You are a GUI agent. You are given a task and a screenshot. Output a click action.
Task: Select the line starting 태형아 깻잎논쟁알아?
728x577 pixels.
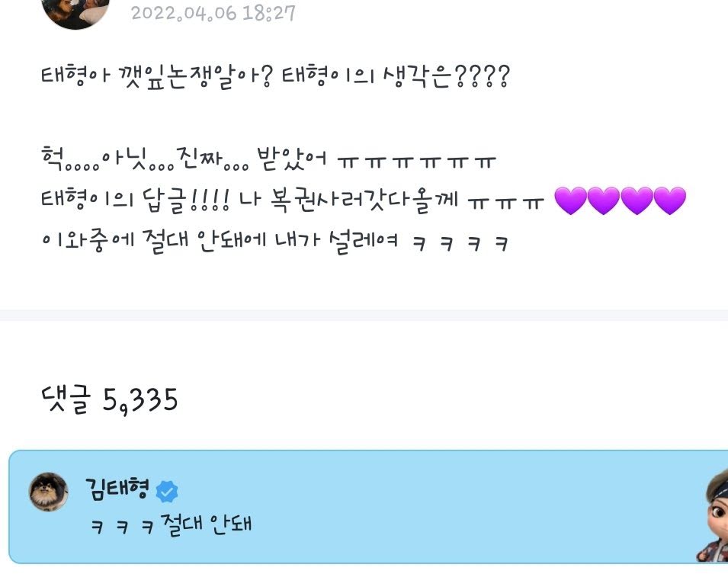point(276,77)
